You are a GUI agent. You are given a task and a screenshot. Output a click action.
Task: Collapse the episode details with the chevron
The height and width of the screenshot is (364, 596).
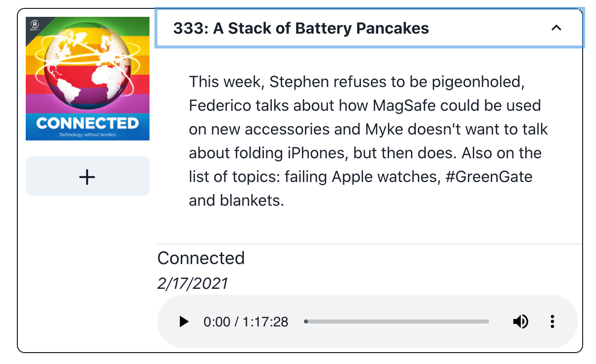556,28
